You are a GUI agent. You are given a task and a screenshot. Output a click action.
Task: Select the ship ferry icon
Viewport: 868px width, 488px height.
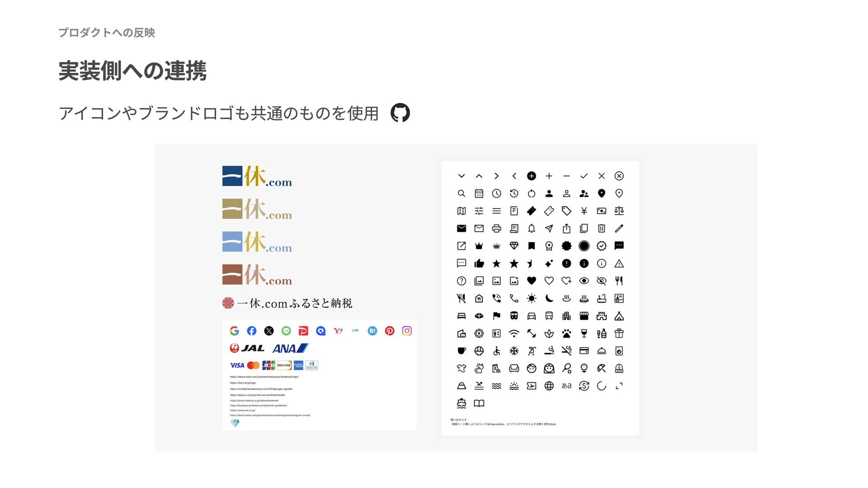point(461,404)
